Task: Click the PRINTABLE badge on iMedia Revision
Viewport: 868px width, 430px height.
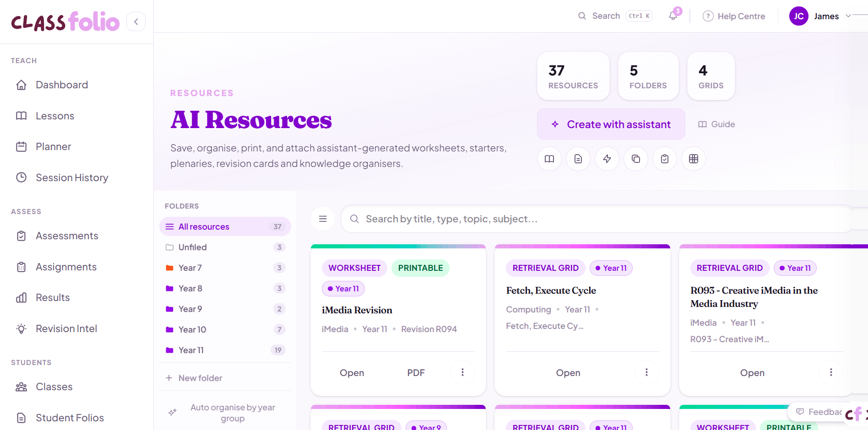Action: 420,268
